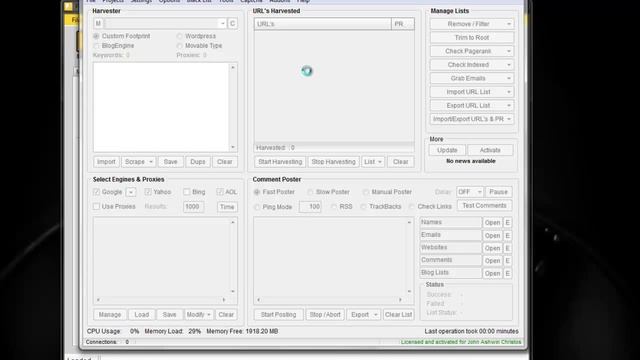
Task: Click the E button next to Websites
Action: (x=507, y=248)
